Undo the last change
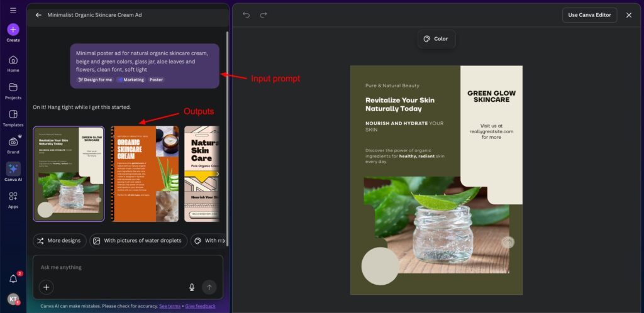This screenshot has width=644, height=313. click(x=246, y=14)
